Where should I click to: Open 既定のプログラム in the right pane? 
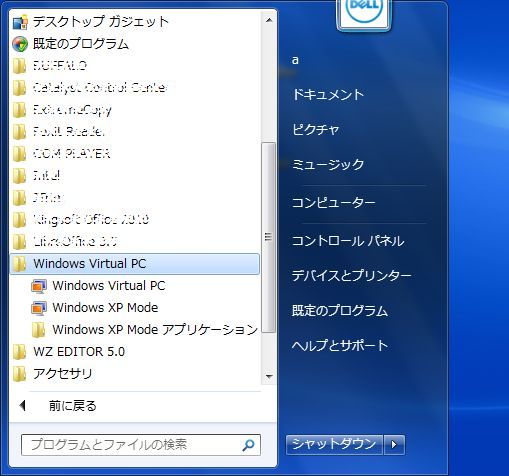340,311
